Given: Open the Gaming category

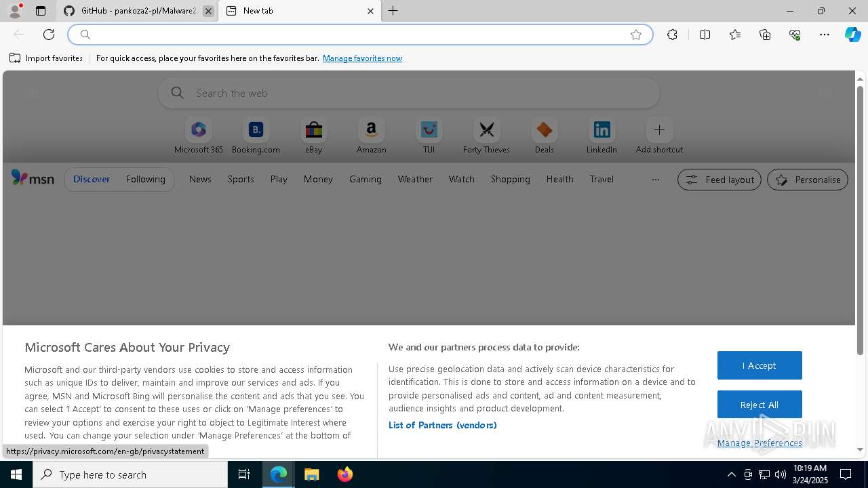Looking at the screenshot, I should point(366,179).
